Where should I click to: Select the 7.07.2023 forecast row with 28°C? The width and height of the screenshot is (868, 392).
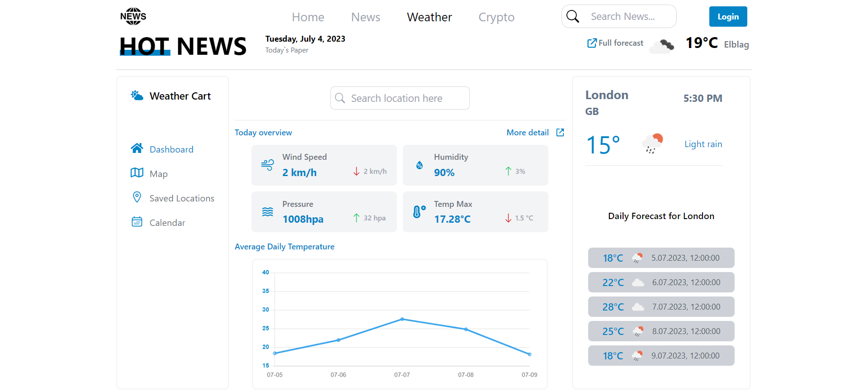661,307
